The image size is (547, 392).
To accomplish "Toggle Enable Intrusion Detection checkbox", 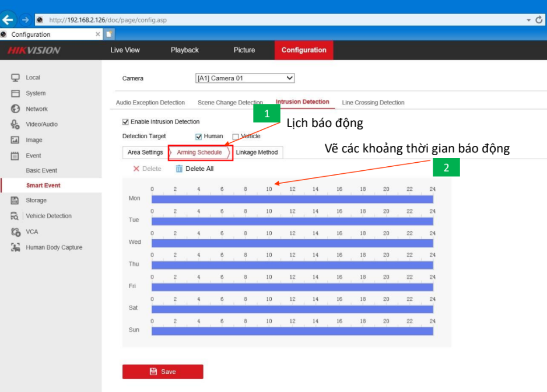I will click(x=125, y=122).
